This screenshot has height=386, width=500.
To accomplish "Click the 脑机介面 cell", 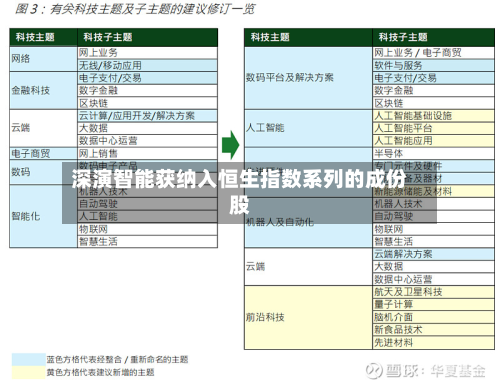I will click(433, 317).
